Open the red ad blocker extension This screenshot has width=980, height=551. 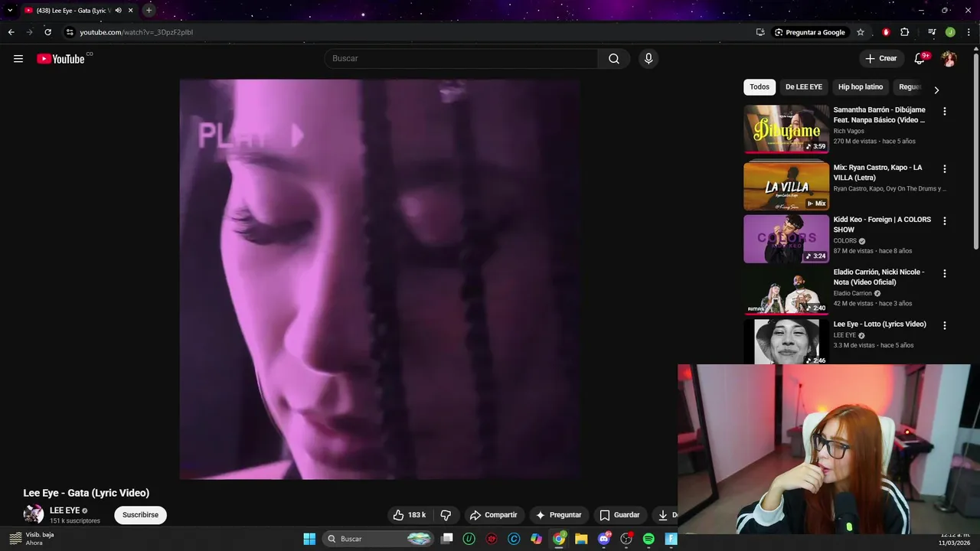pyautogui.click(x=886, y=32)
